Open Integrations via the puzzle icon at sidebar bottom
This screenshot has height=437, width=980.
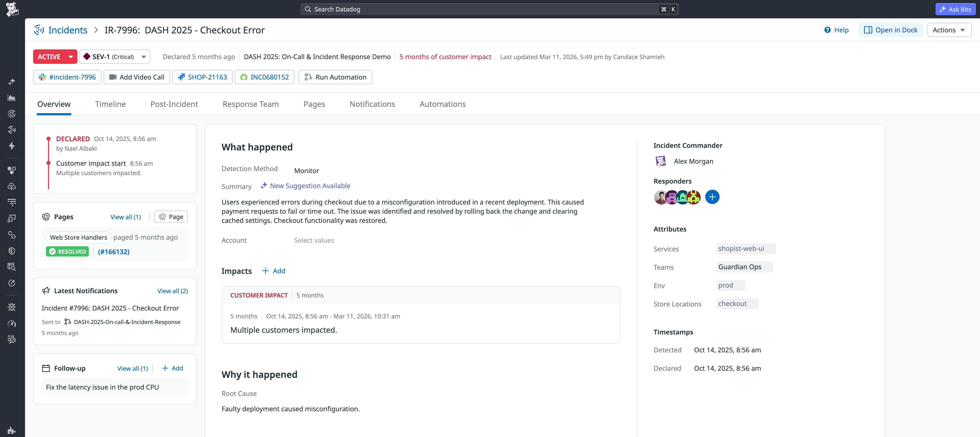point(12,431)
